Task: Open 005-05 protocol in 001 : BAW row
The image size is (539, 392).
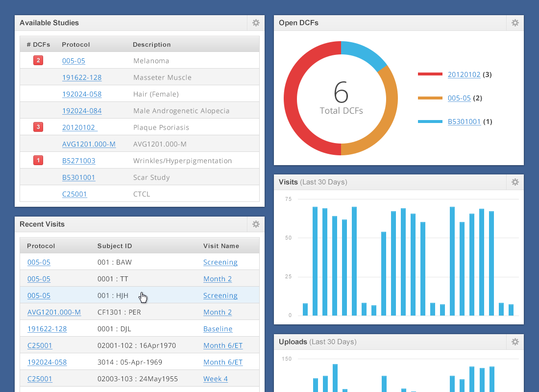Action: pyautogui.click(x=39, y=262)
